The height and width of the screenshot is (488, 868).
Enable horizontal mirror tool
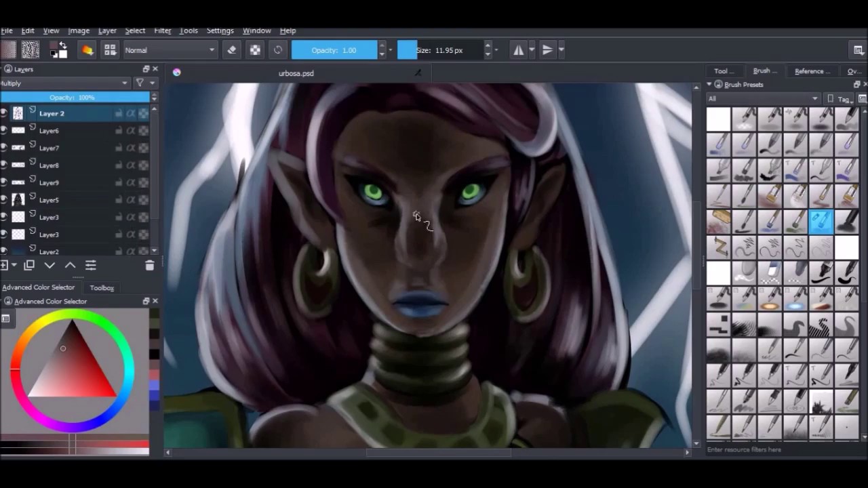(x=519, y=49)
